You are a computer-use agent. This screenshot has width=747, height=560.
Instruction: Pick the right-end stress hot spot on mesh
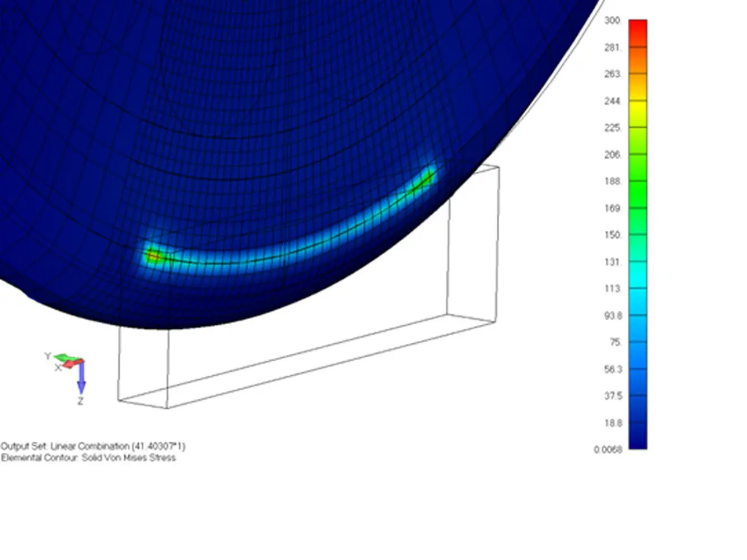(426, 178)
